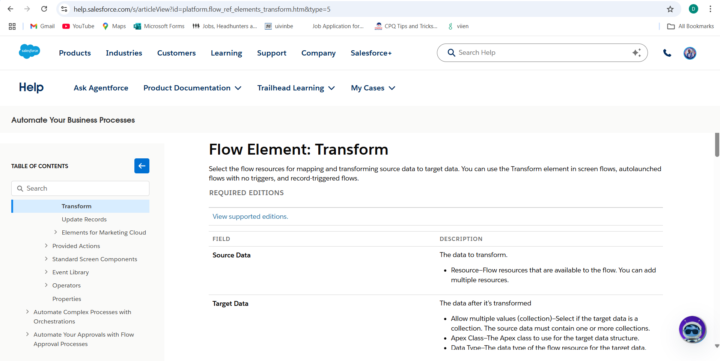Viewport: 720px width, 361px height.
Task: Click the browser forward arrow
Action: (x=27, y=9)
